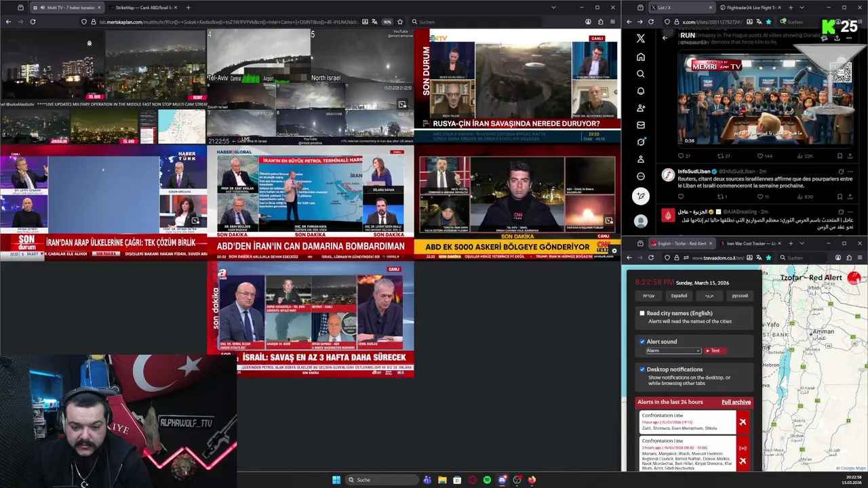This screenshot has width=868, height=488.
Task: Open Discord from the taskbar
Action: 502,480
